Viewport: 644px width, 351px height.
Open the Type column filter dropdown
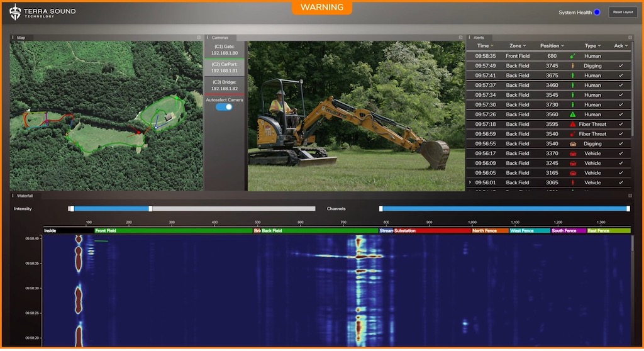point(592,46)
